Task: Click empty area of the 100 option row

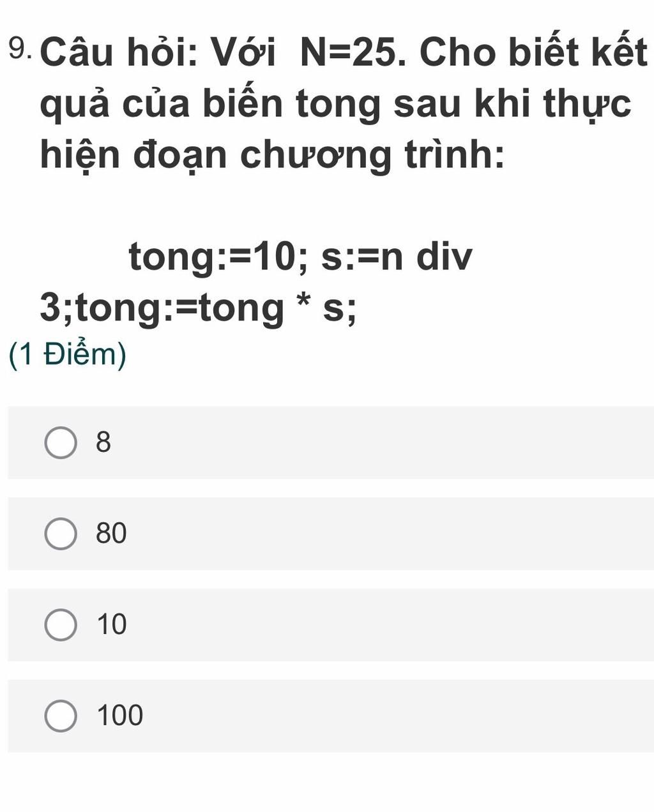Action: click(383, 716)
